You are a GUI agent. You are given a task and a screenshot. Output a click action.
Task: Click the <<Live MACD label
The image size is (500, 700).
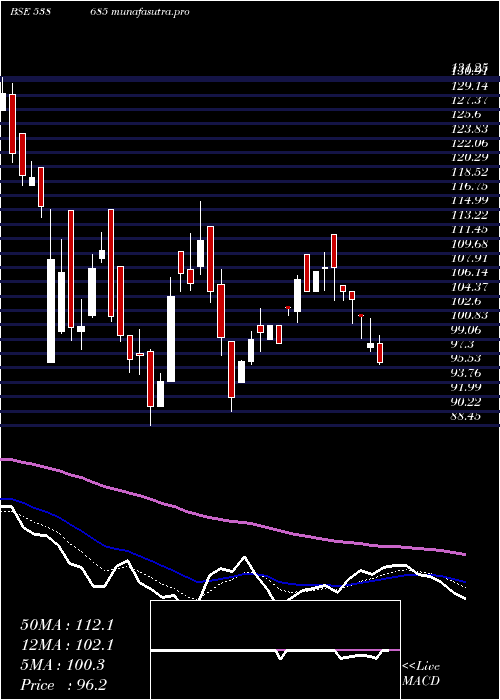click(x=421, y=674)
